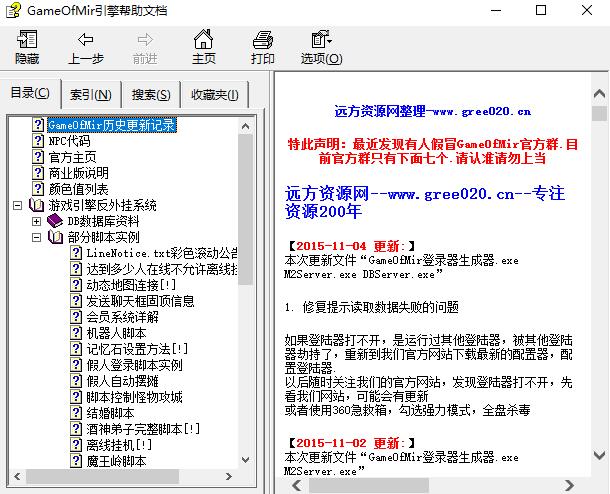
Task: Switch to the 搜索(S) tab
Action: (151, 95)
